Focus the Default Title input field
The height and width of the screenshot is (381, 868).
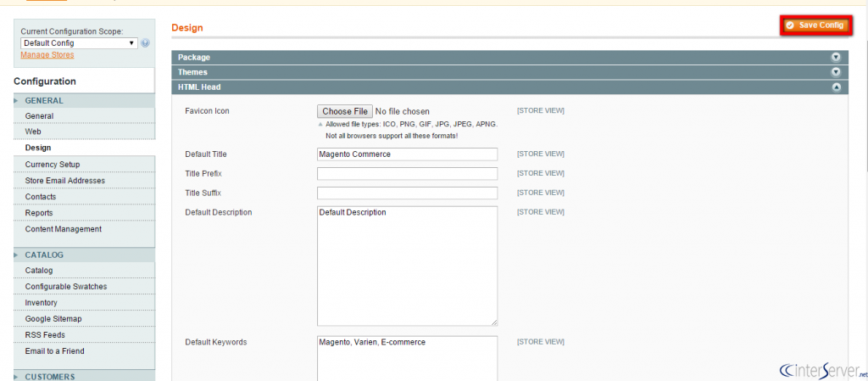click(x=408, y=154)
